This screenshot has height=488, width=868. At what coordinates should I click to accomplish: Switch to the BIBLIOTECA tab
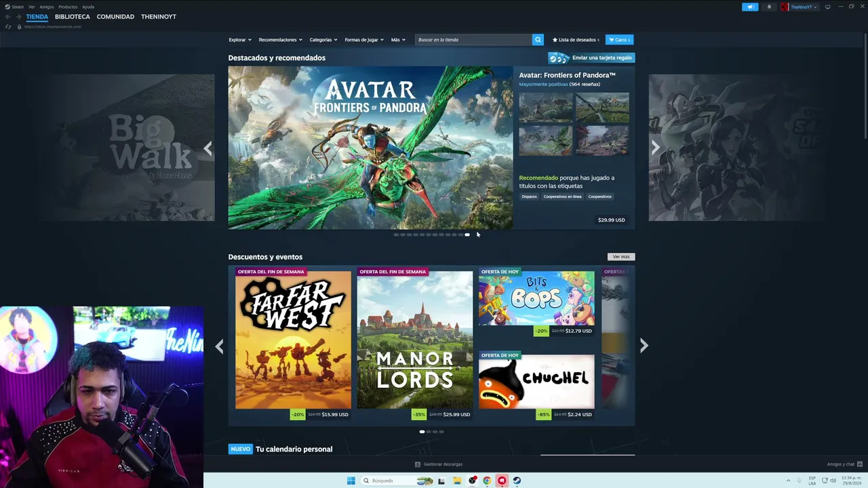[x=73, y=17]
